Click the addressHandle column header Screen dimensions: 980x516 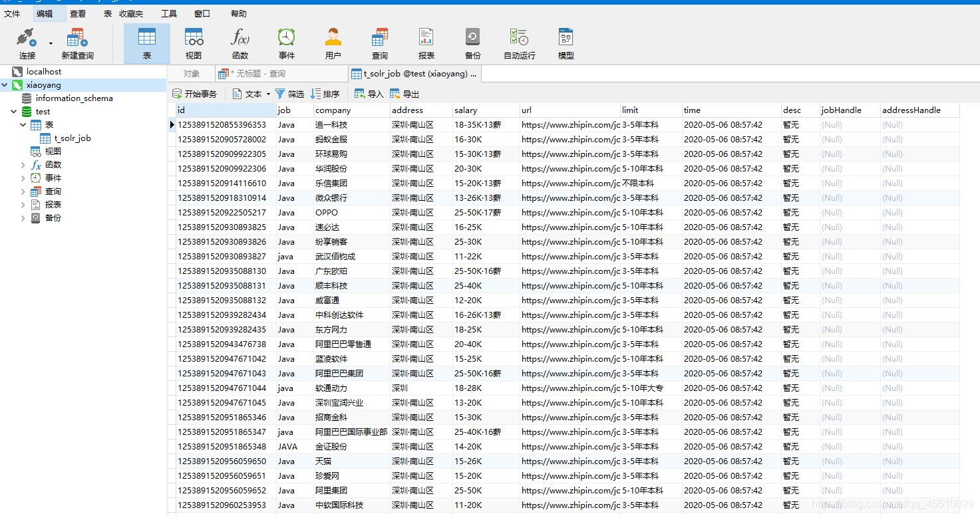point(919,110)
